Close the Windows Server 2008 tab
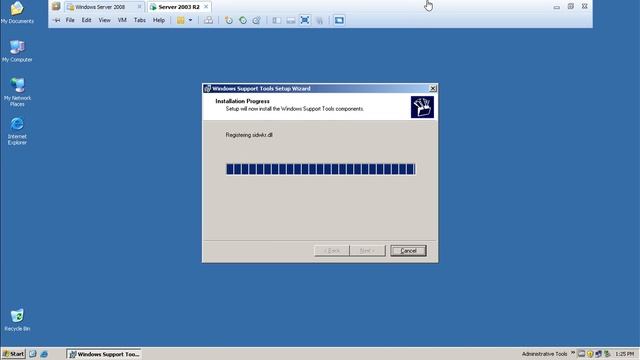This screenshot has width=640, height=360. click(139, 7)
